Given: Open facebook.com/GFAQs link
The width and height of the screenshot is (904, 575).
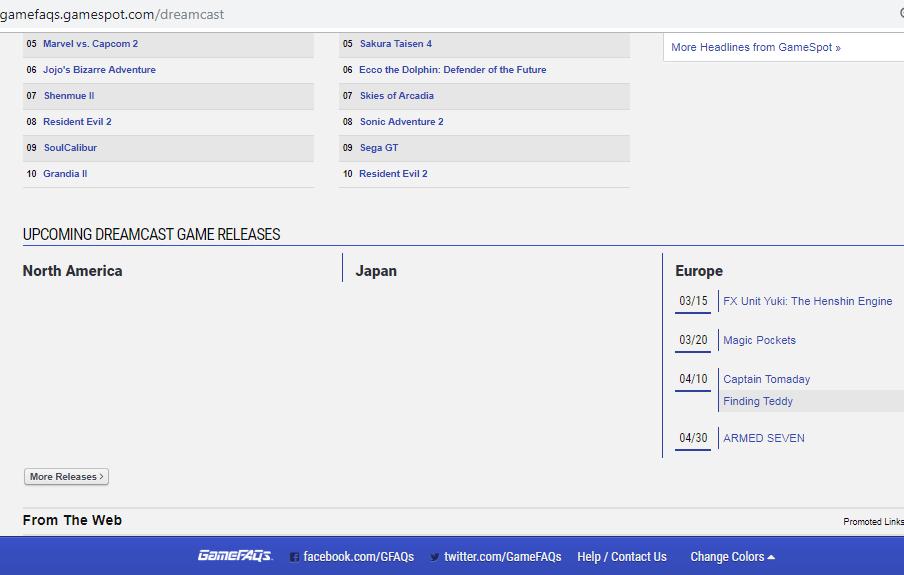Looking at the screenshot, I should pos(359,557).
